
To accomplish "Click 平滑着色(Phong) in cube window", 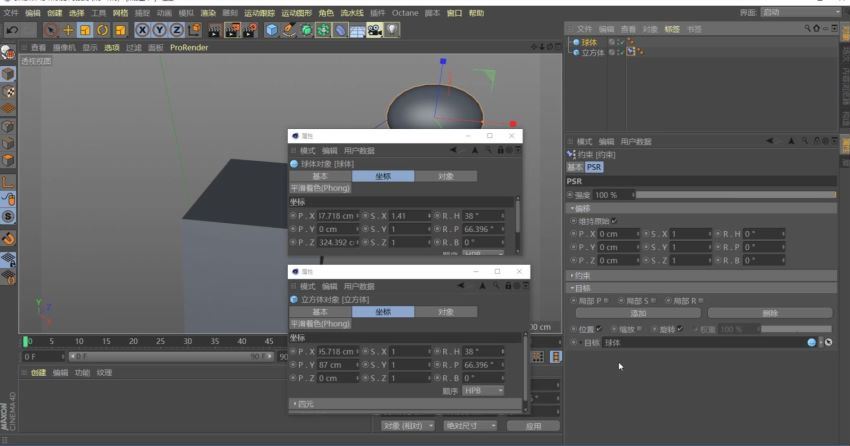I will coord(320,324).
